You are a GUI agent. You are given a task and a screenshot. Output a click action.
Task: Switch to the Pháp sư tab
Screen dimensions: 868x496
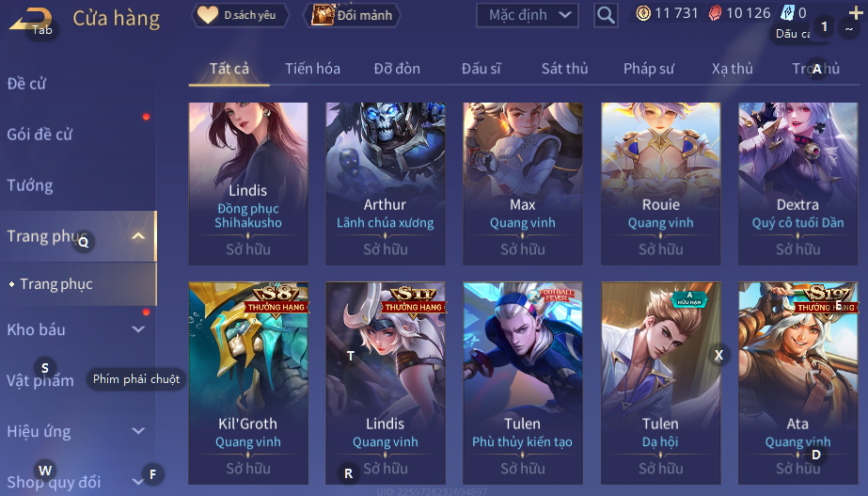(649, 69)
